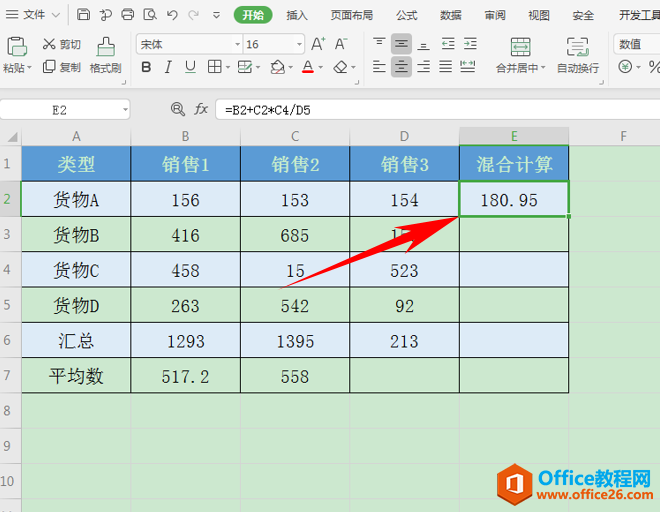Viewport: 660px width, 512px height.
Task: Cut the selection with 剪切
Action: [61, 44]
